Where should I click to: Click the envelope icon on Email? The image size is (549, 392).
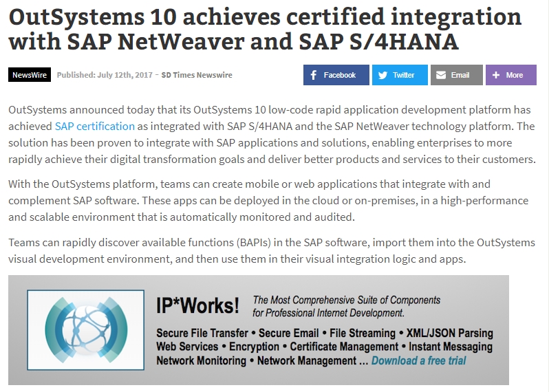click(441, 75)
